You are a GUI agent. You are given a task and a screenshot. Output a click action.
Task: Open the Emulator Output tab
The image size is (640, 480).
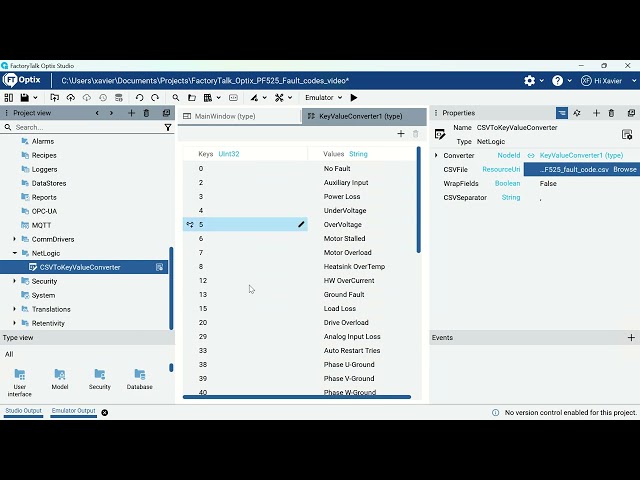coord(73,411)
